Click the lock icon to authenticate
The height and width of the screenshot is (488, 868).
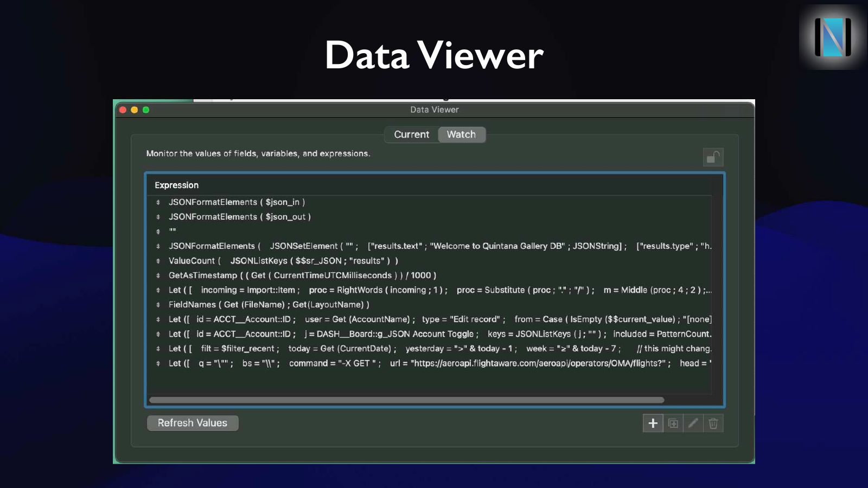(713, 157)
